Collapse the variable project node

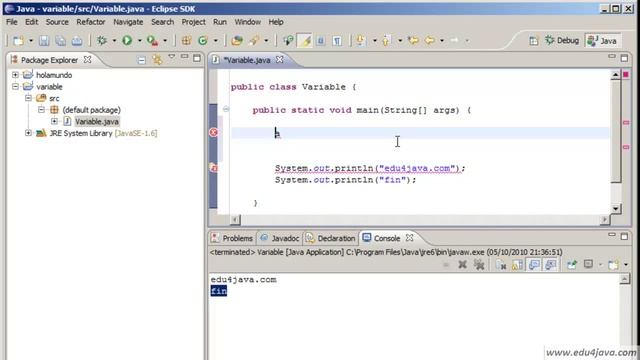coord(15,87)
